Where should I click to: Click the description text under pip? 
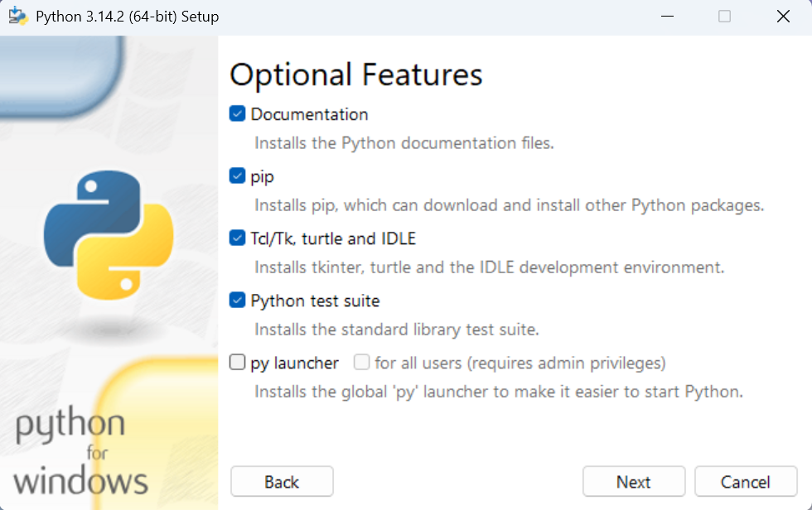(x=509, y=205)
